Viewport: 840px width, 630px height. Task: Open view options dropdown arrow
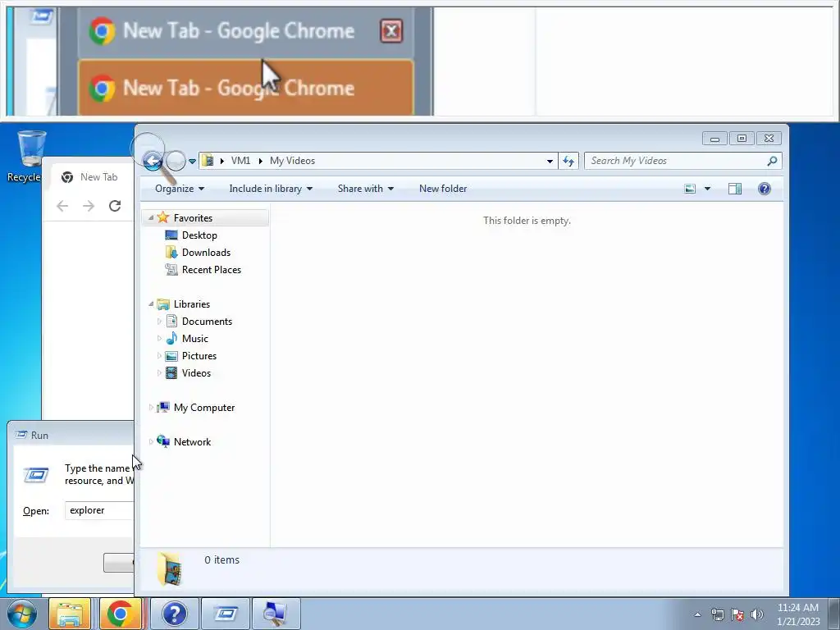point(707,189)
